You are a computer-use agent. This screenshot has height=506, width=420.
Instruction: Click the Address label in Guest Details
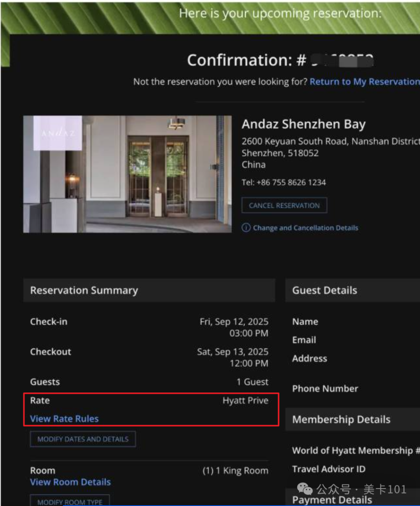tap(310, 359)
